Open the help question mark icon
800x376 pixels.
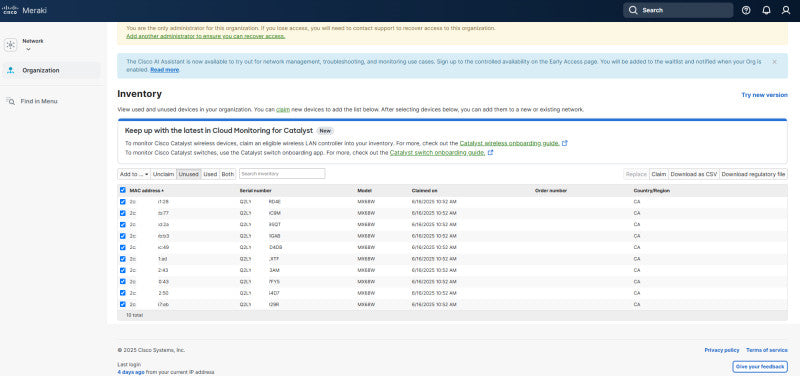[746, 10]
